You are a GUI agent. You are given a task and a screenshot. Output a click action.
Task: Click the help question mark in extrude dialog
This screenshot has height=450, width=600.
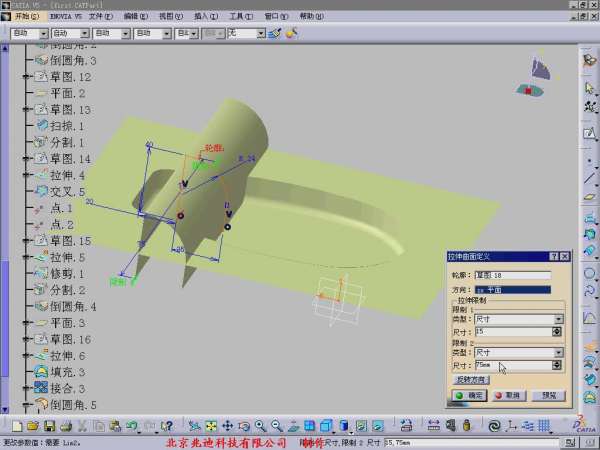click(x=553, y=258)
